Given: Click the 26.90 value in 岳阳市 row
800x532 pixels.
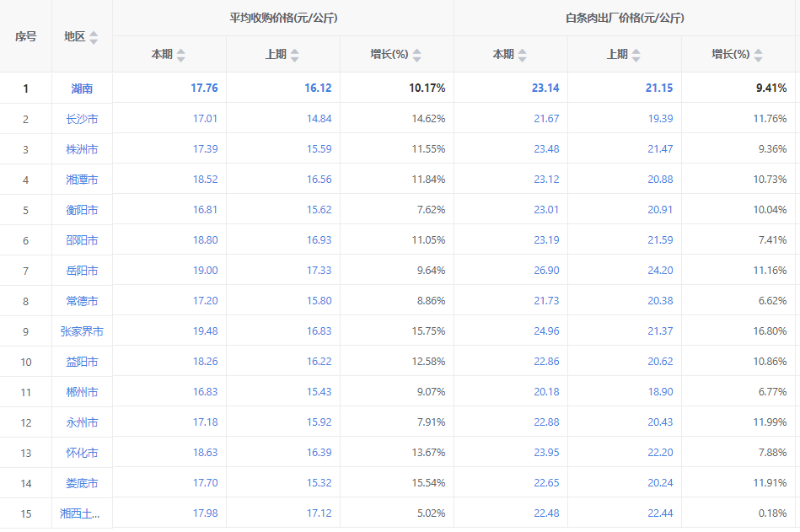Looking at the screenshot, I should pyautogui.click(x=545, y=271).
